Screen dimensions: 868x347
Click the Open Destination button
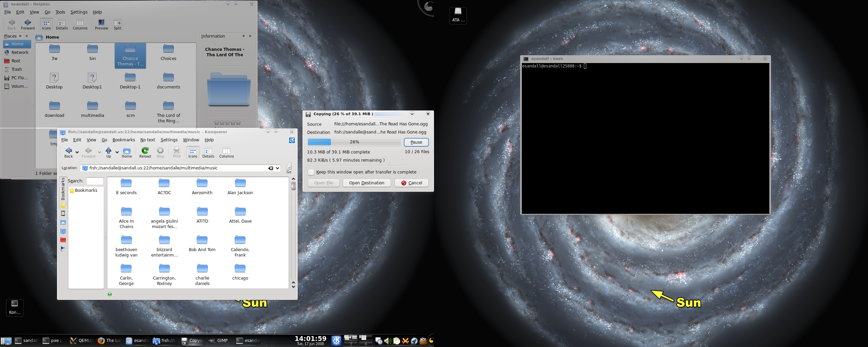pyautogui.click(x=367, y=183)
